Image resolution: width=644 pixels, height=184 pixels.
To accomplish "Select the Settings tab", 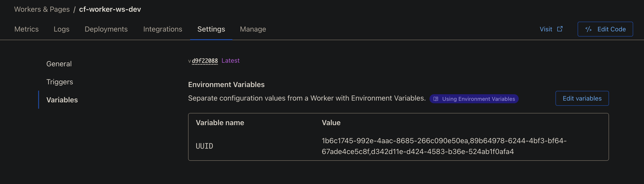I will click(x=211, y=29).
